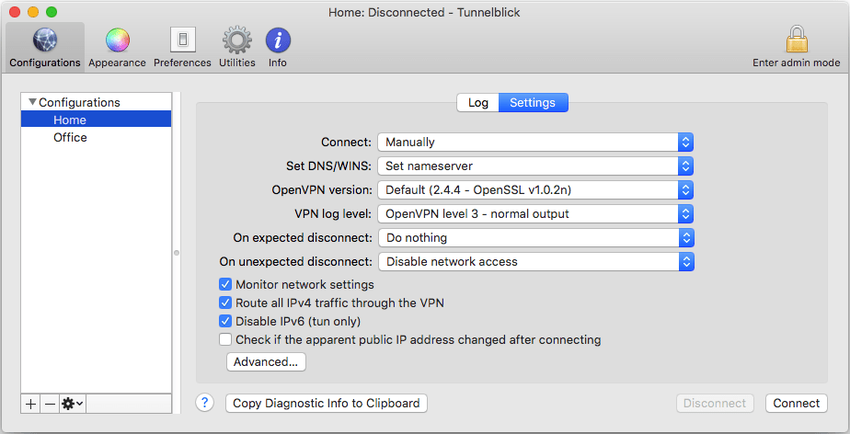Click the padlock to enter admin mode

pyautogui.click(x=796, y=39)
